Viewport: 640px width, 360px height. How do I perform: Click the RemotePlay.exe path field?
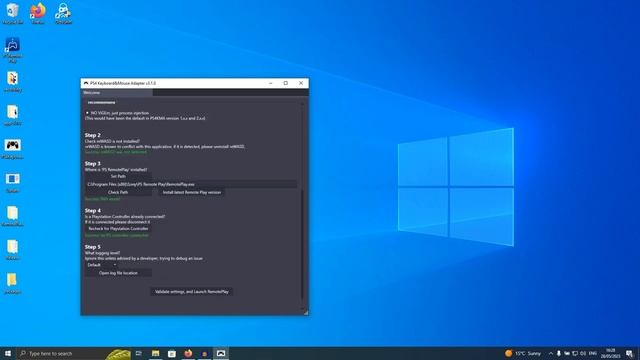click(191, 184)
